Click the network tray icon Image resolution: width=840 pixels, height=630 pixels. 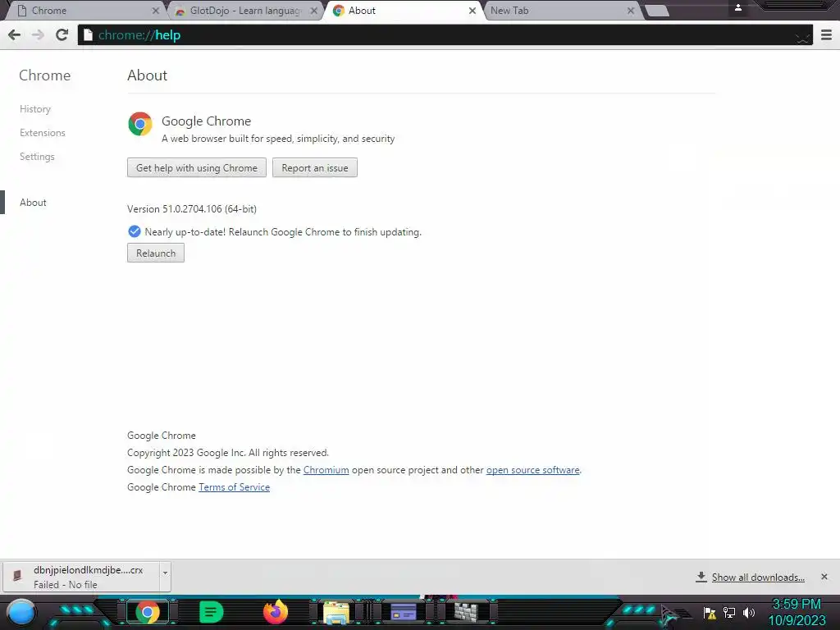point(729,612)
